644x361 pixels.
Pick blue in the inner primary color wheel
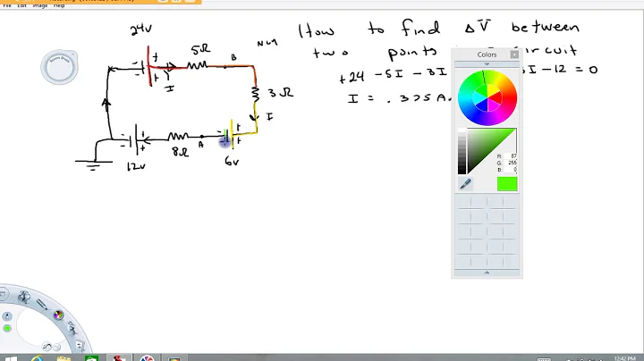tap(481, 105)
